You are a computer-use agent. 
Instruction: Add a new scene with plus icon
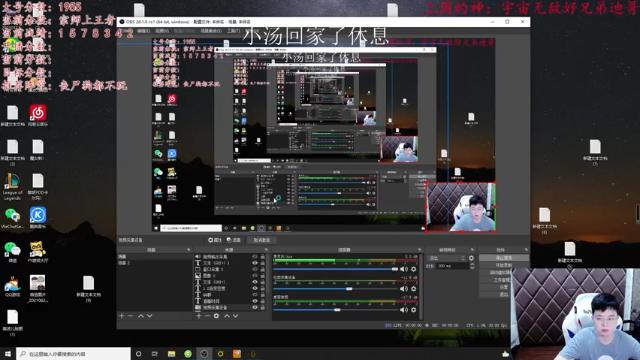coord(121,316)
